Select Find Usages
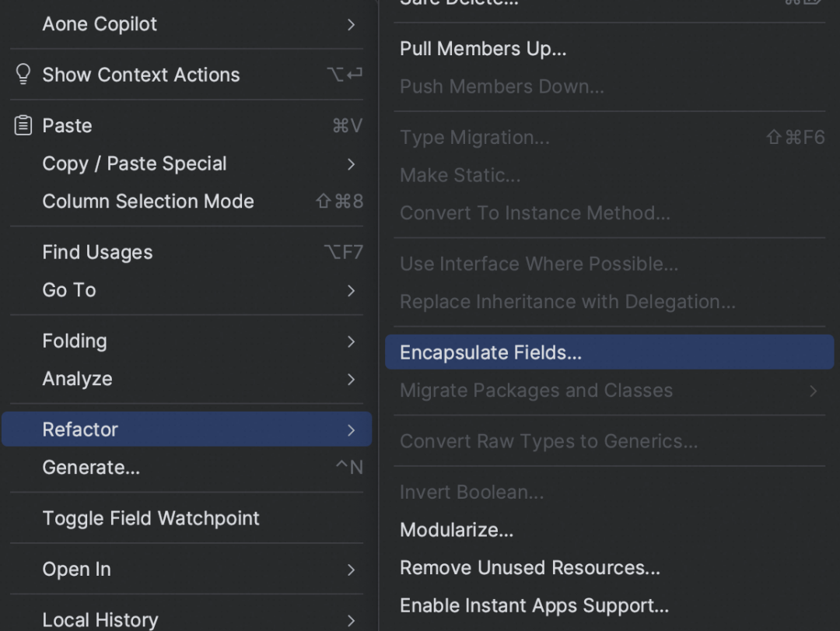This screenshot has width=840, height=631. 187,252
